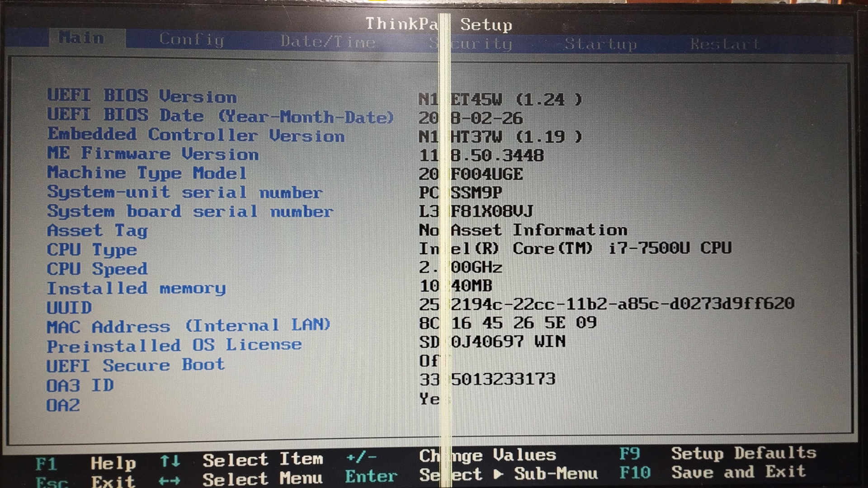The image size is (868, 488).
Task: Click the left/right arrows Select Menu icon
Action: 170,481
